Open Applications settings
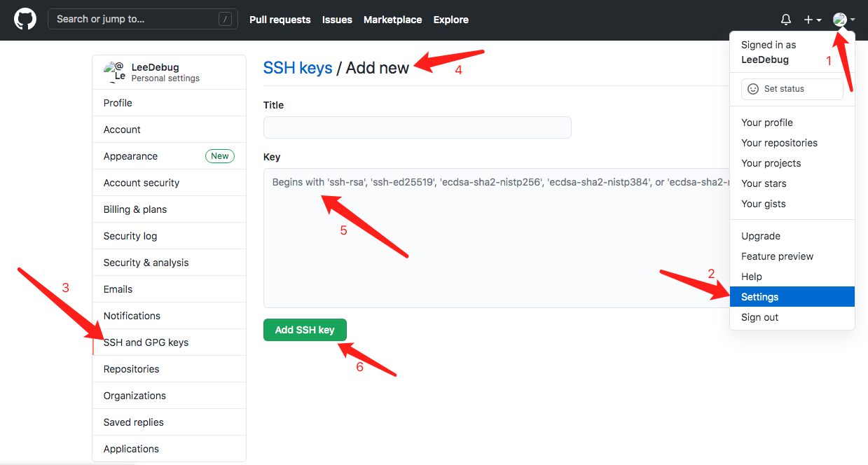 click(x=169, y=449)
